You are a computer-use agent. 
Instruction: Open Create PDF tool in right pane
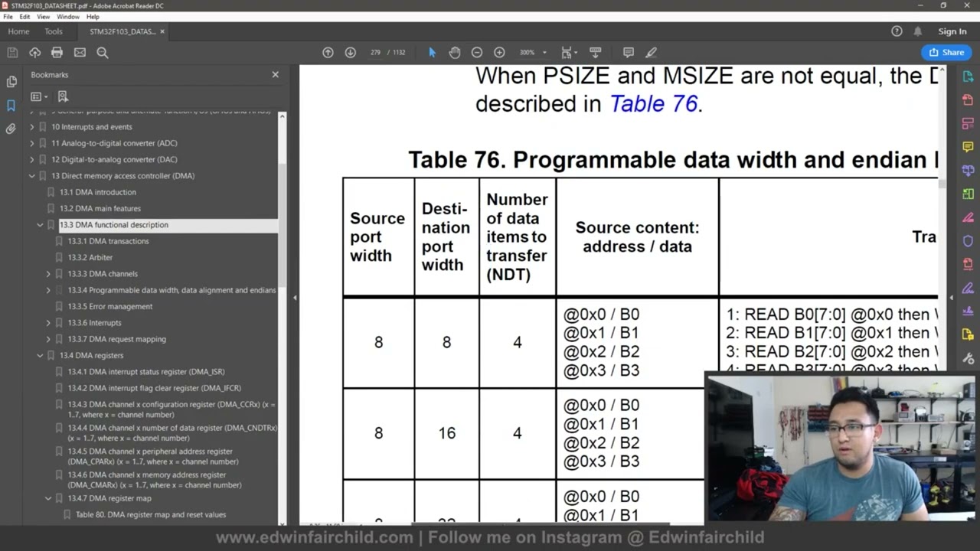point(968,99)
